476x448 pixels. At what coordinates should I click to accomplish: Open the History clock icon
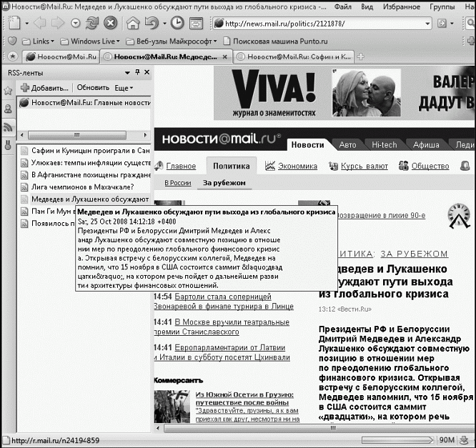click(x=177, y=23)
